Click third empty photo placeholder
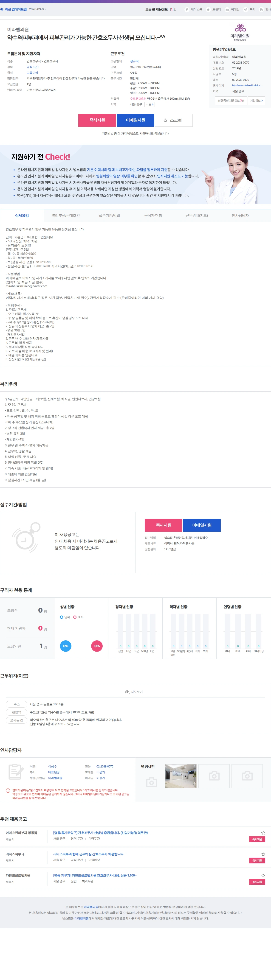Viewport: 271px width, 980px height. click(x=247, y=776)
